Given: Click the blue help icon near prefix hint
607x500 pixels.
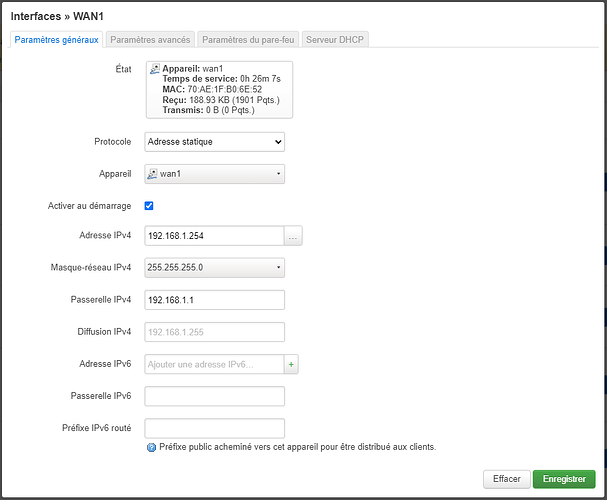Looking at the screenshot, I should pyautogui.click(x=151, y=447).
